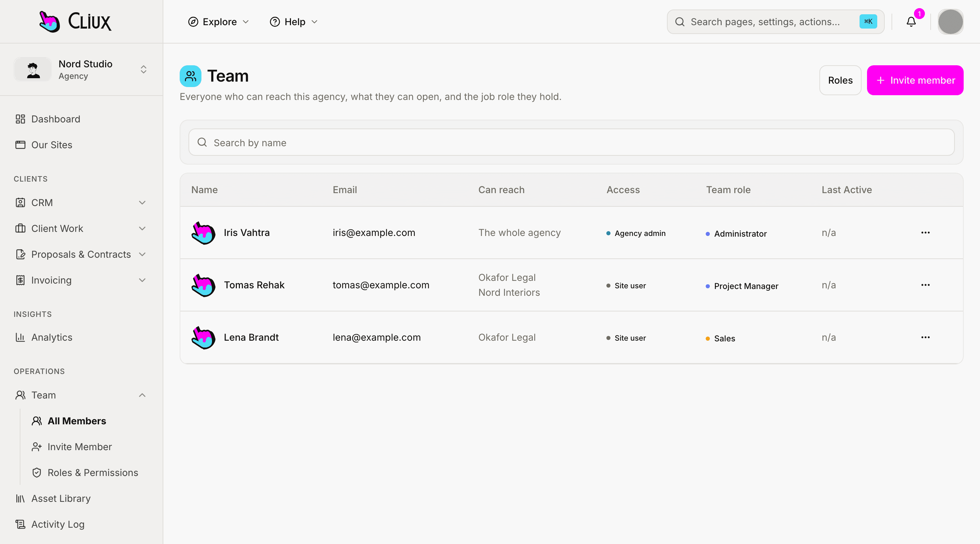Click Iris Vahtra's avatar

point(203,233)
